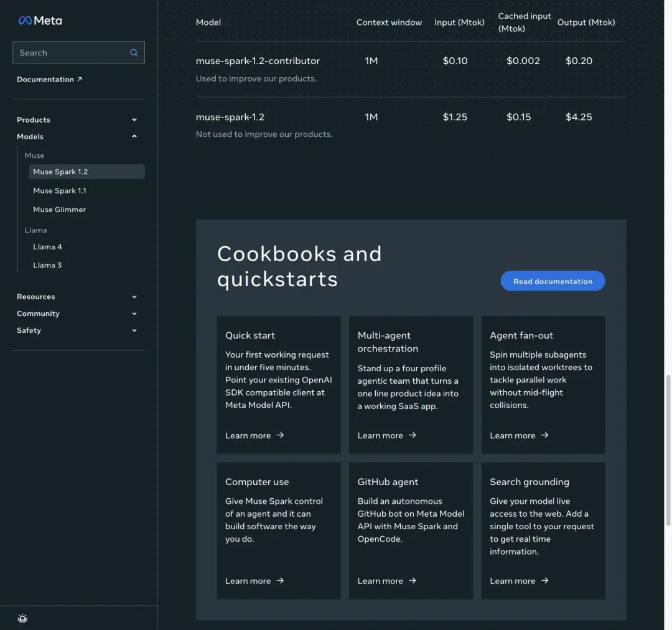Click the $1.25 input price cell
This screenshot has width=672, height=630.
click(x=455, y=117)
